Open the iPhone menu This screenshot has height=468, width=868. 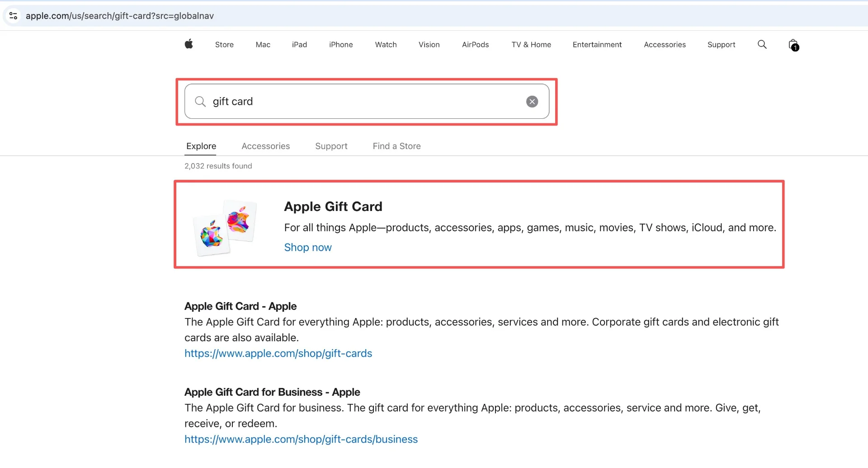pyautogui.click(x=341, y=45)
